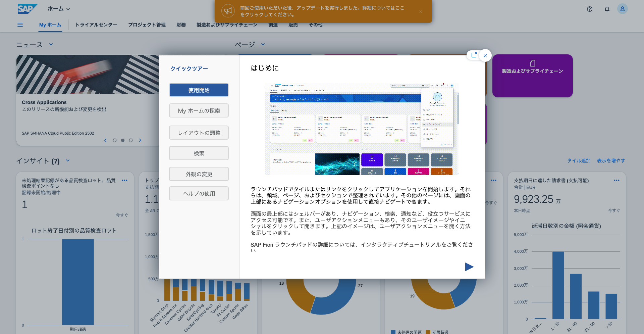
Task: Click the 31 - 60 bar in overdue chart
Action: click(576, 296)
